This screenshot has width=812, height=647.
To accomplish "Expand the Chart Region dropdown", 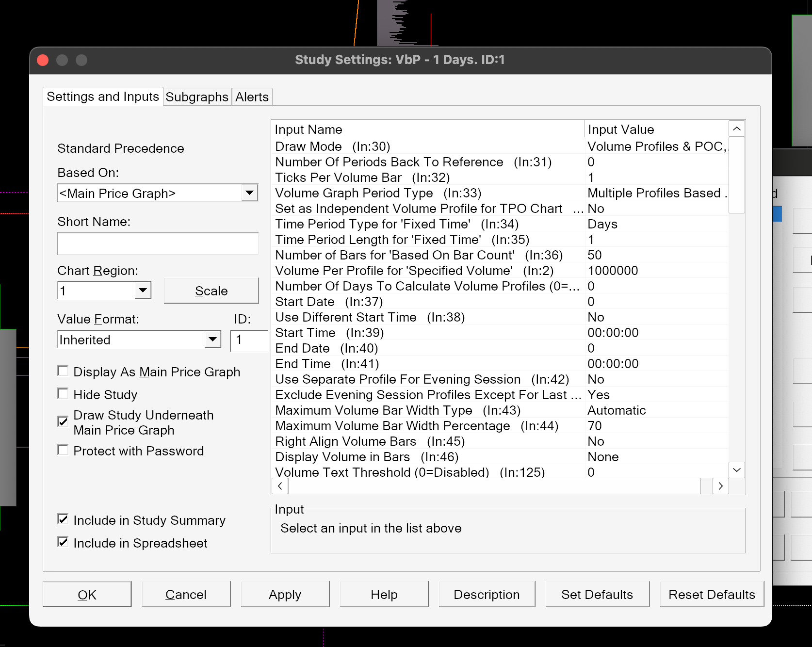I will 143,291.
